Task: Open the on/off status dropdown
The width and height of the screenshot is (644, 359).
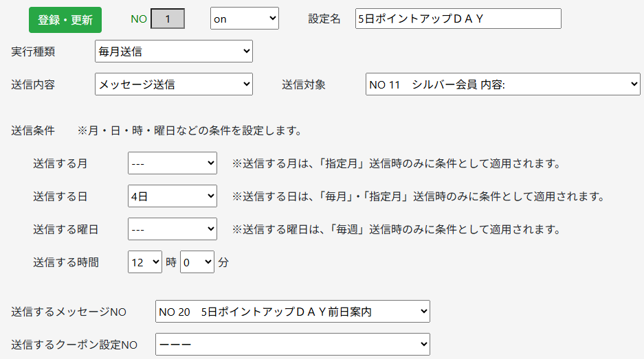Action: [245, 19]
